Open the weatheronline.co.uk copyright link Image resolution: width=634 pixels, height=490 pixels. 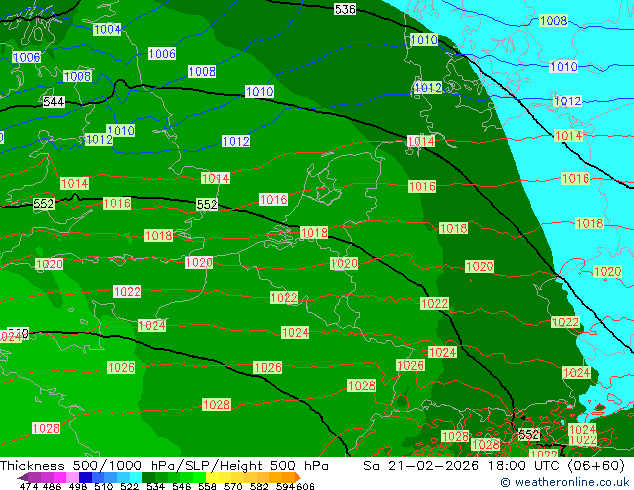point(565,482)
